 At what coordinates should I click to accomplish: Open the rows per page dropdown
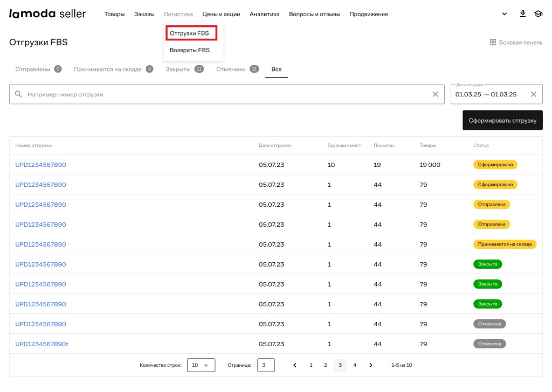[x=201, y=365]
